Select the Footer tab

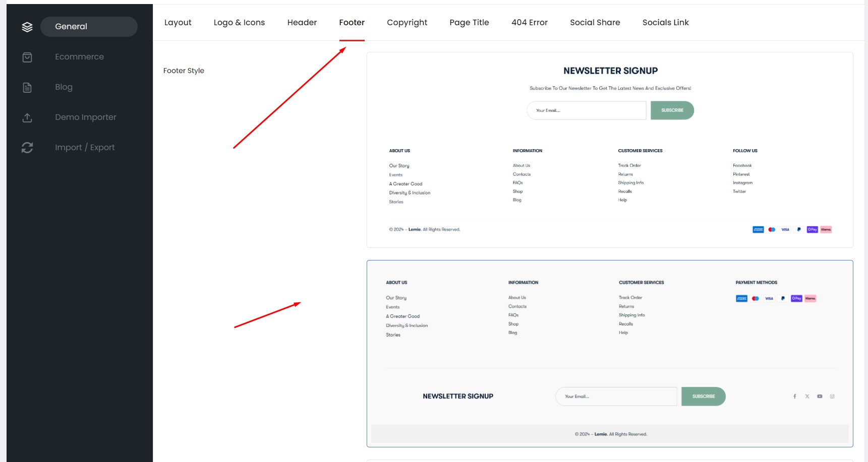[352, 23]
